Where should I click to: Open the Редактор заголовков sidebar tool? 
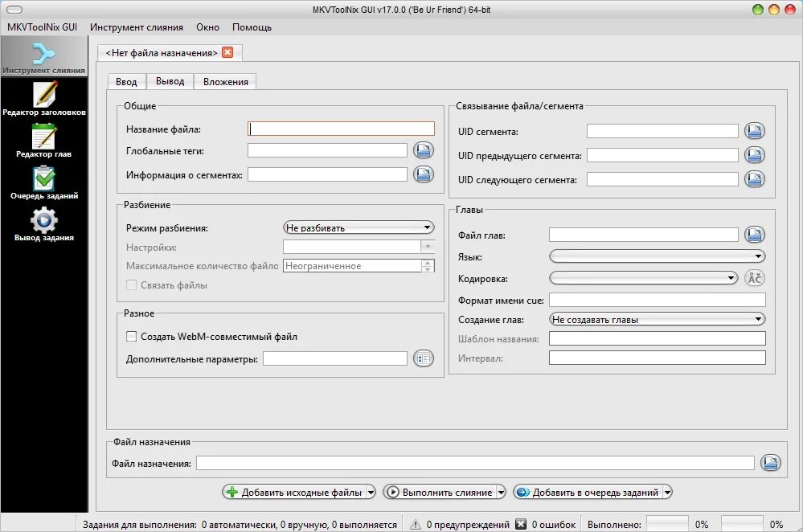pos(44,99)
